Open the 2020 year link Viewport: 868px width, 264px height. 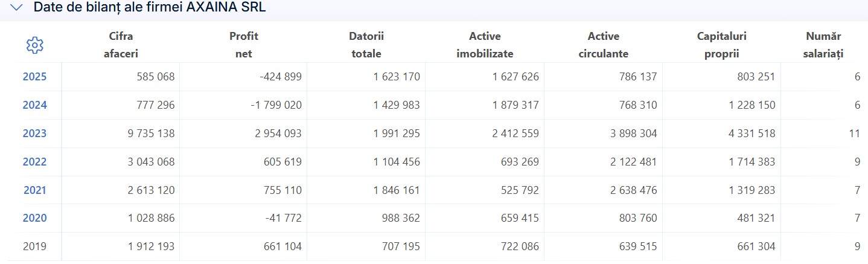[x=34, y=218]
